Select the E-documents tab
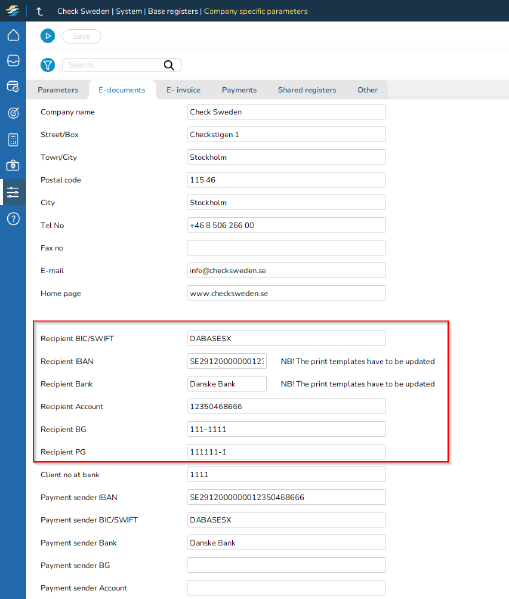Screen dimensions: 509x599 coord(122,90)
